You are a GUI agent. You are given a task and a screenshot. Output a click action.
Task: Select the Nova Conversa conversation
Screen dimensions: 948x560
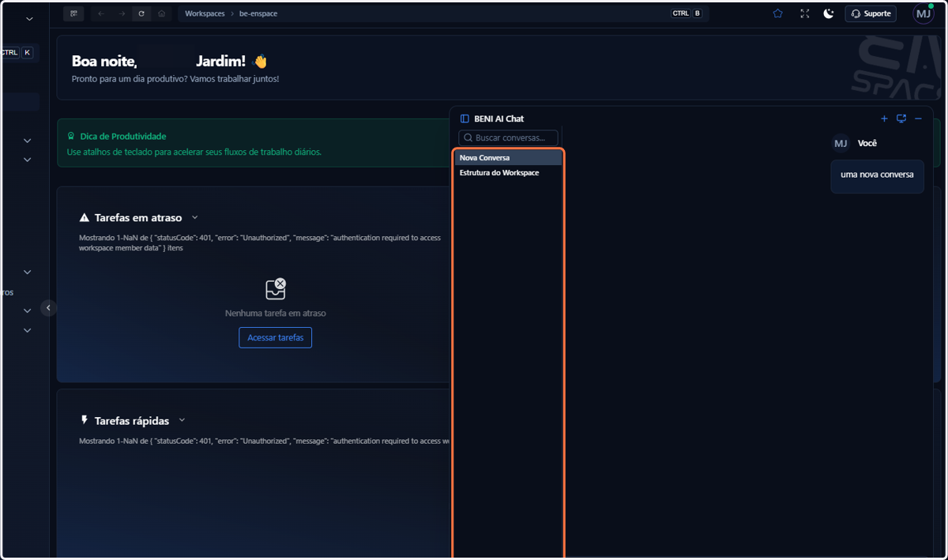tap(508, 158)
